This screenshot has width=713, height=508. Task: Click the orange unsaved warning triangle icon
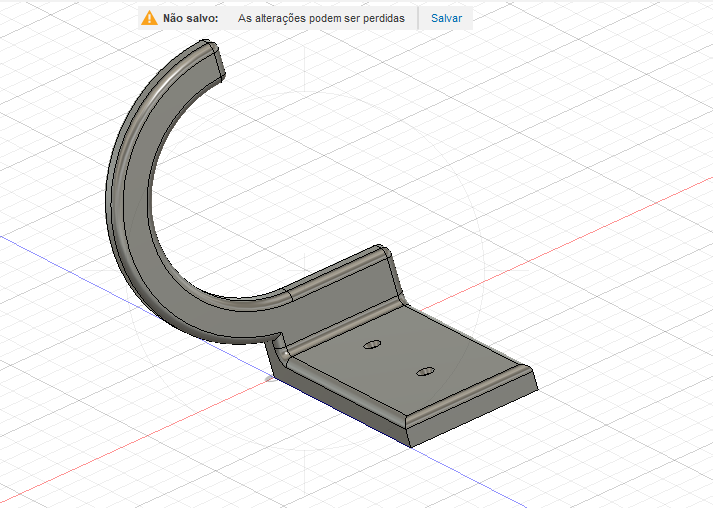pyautogui.click(x=149, y=18)
